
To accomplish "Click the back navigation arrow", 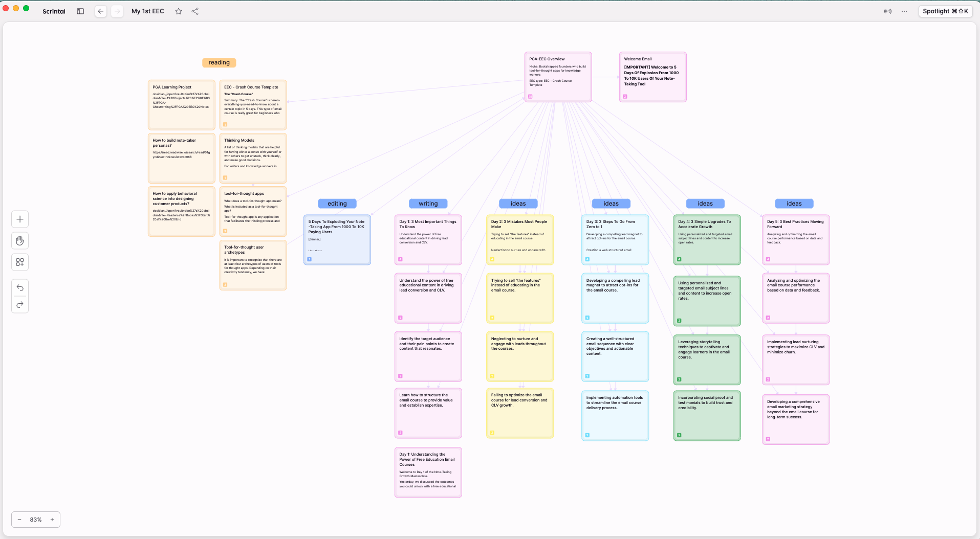I will click(x=101, y=11).
